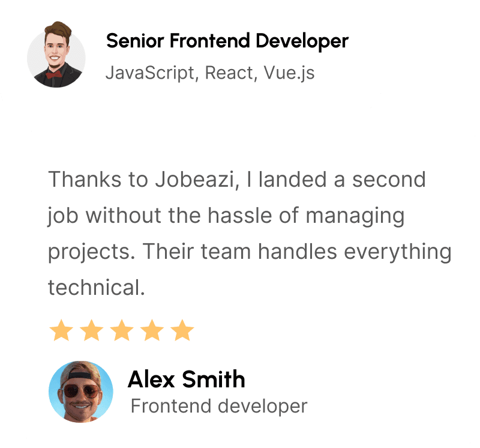Click the bow-tie developer avatar
This screenshot has height=448, width=480.
tap(56, 55)
